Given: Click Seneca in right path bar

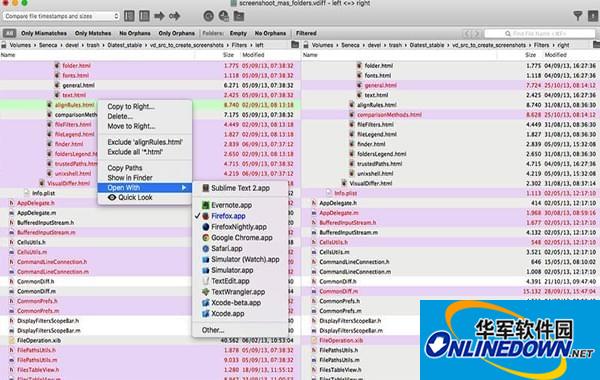Looking at the screenshot, I should (x=350, y=45).
